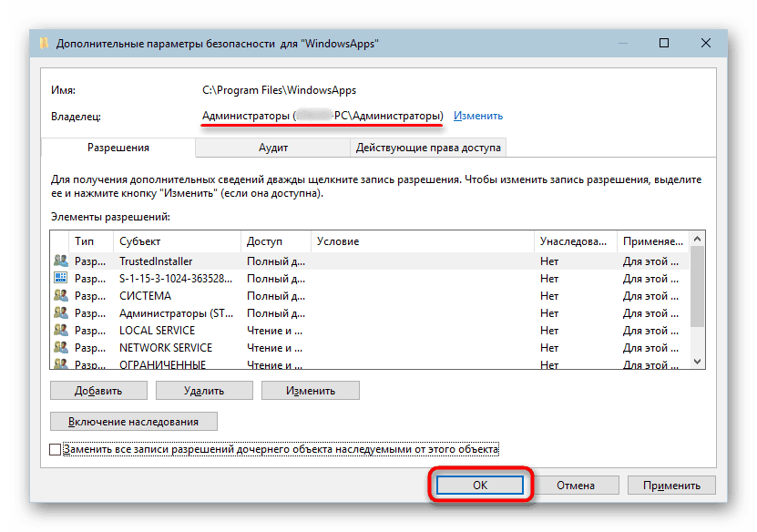Viewport: 757px width, 532px height.
Task: Apply changes with the Применить button
Action: (x=671, y=485)
